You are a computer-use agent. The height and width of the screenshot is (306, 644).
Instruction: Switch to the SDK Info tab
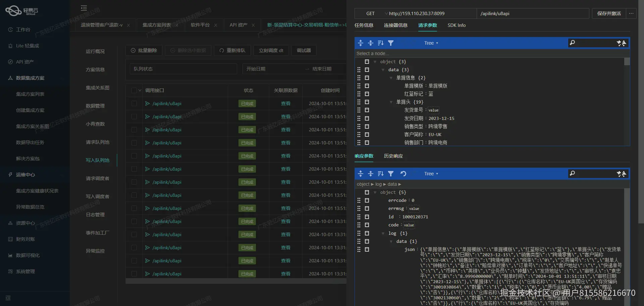457,25
